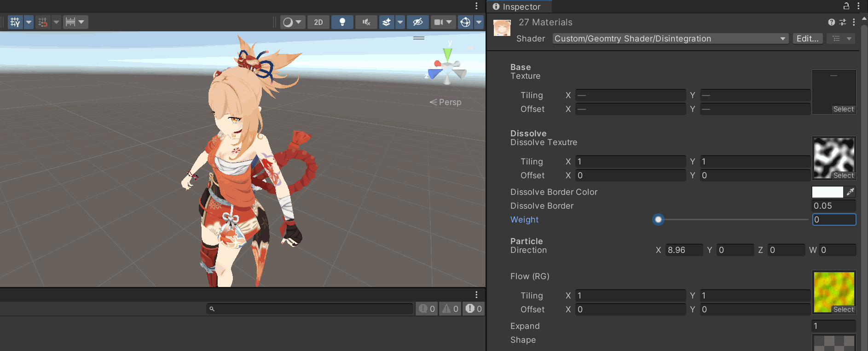Select a Base Texture via Select button
Viewport: 868px width, 351px height.
(843, 109)
